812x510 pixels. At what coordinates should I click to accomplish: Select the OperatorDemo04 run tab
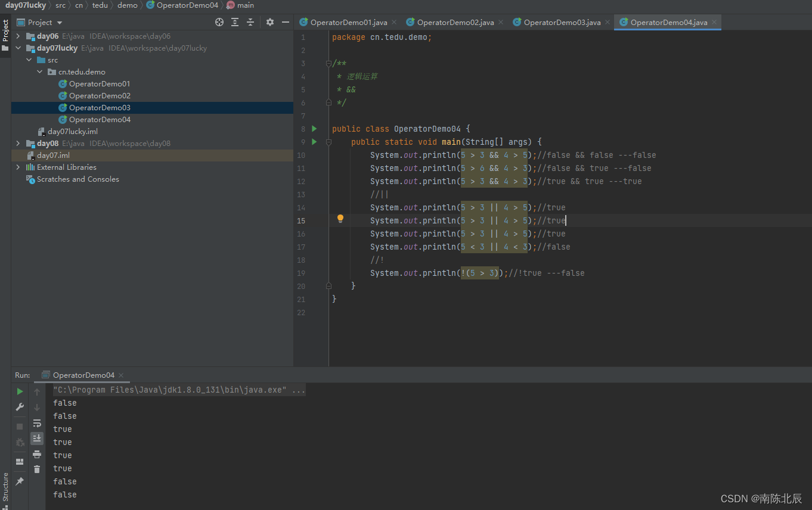tap(83, 375)
